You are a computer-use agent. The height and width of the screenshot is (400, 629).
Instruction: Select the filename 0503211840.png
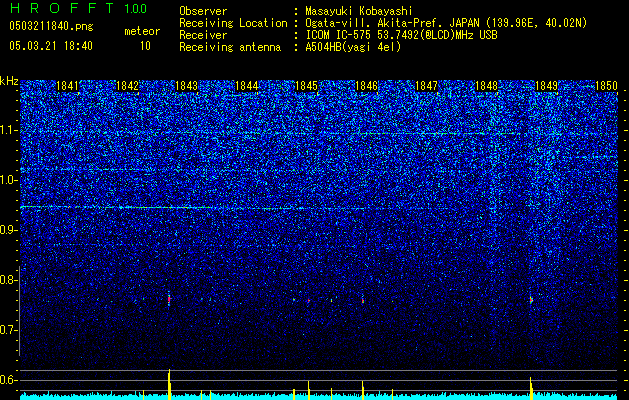pos(51,26)
